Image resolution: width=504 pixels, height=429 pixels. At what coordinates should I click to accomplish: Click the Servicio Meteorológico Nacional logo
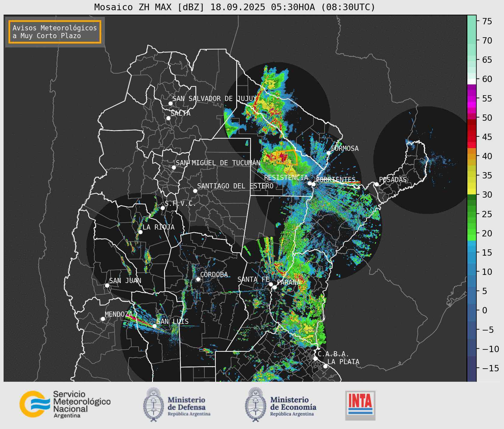point(65,404)
